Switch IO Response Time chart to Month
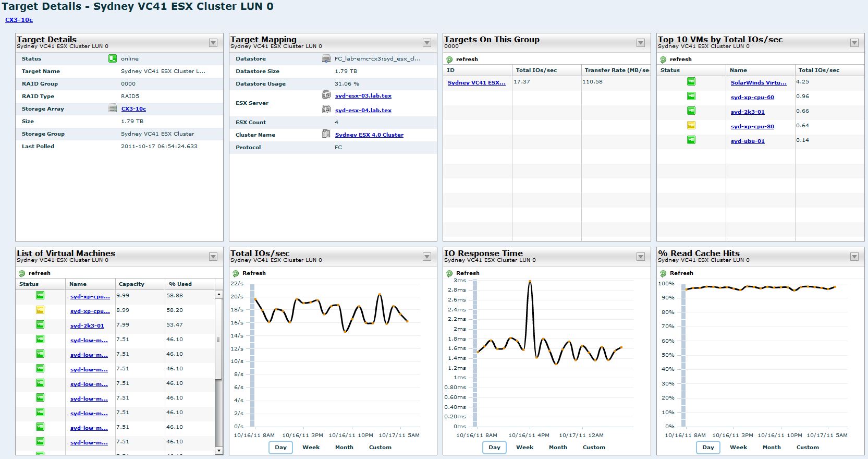Viewport: 868px width, 459px height. coord(558,448)
